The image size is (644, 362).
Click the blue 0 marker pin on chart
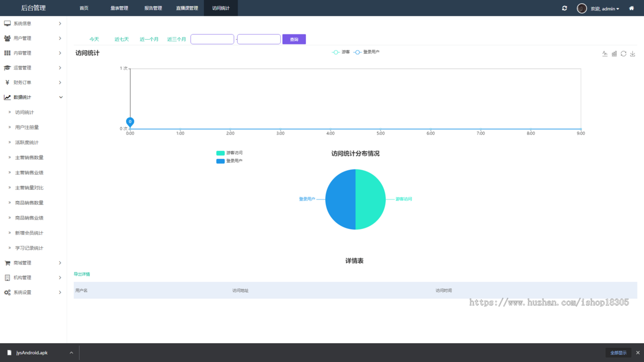coord(130,122)
